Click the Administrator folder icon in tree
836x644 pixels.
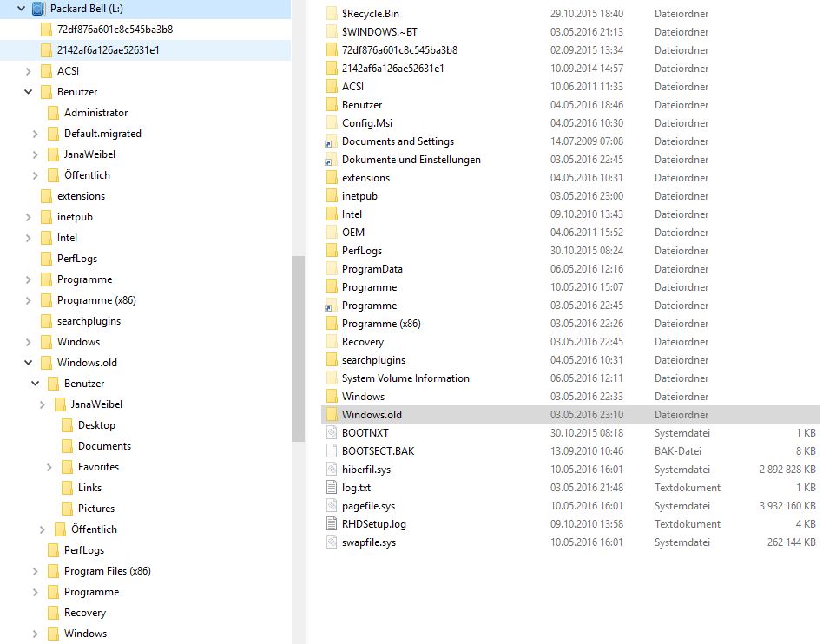[53, 113]
